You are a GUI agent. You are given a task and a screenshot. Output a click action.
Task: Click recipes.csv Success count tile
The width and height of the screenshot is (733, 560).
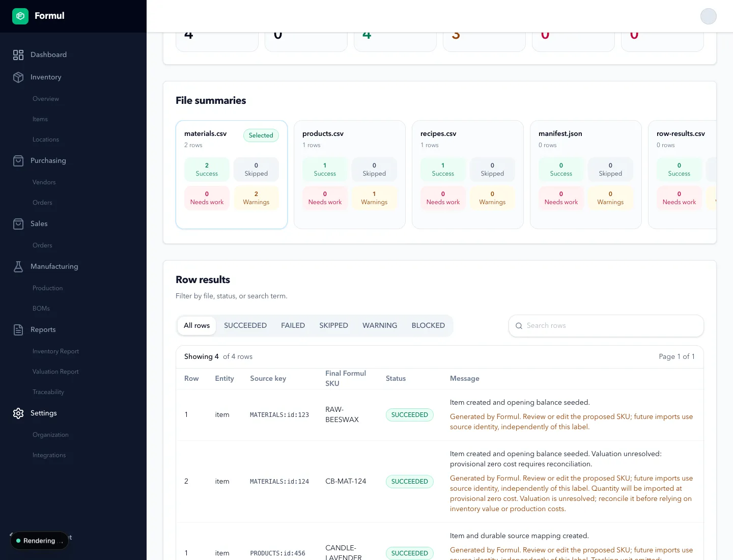click(x=443, y=170)
